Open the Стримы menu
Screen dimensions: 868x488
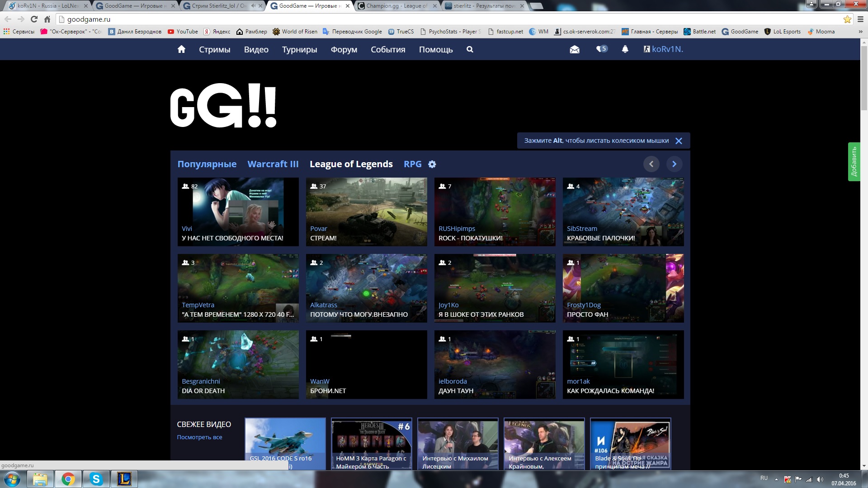(215, 49)
